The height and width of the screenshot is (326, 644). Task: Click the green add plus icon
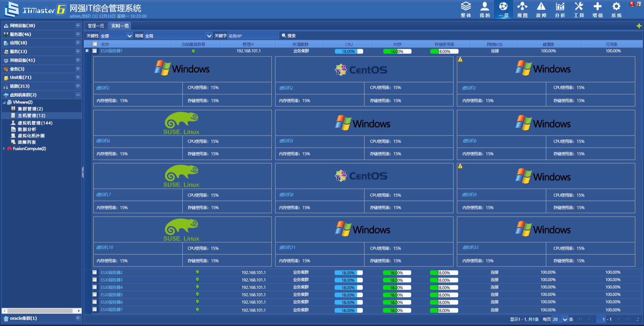tap(639, 26)
